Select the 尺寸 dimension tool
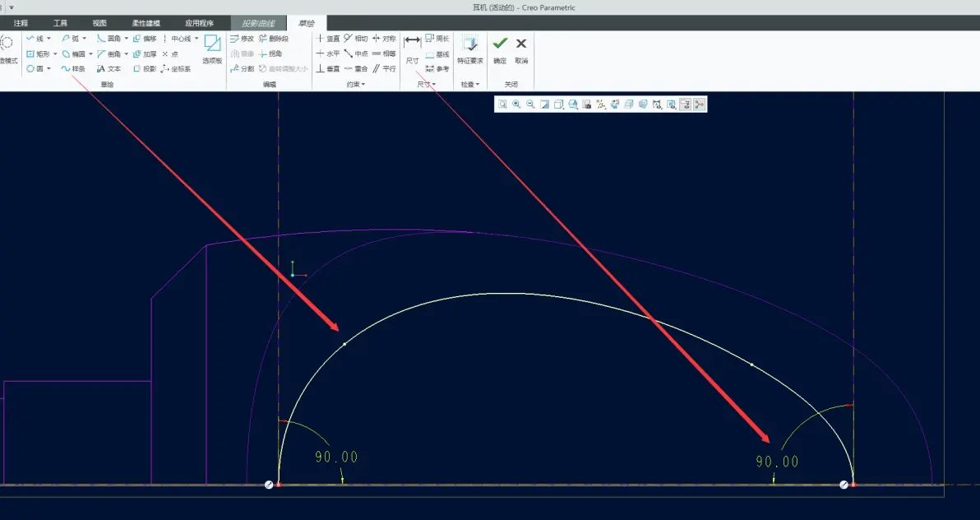 point(413,49)
